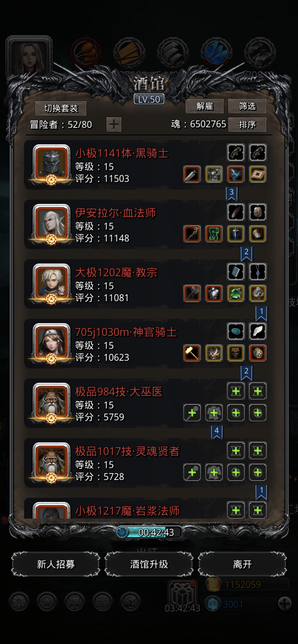
Task: Click the 切换套装 button
Action: [x=61, y=108]
